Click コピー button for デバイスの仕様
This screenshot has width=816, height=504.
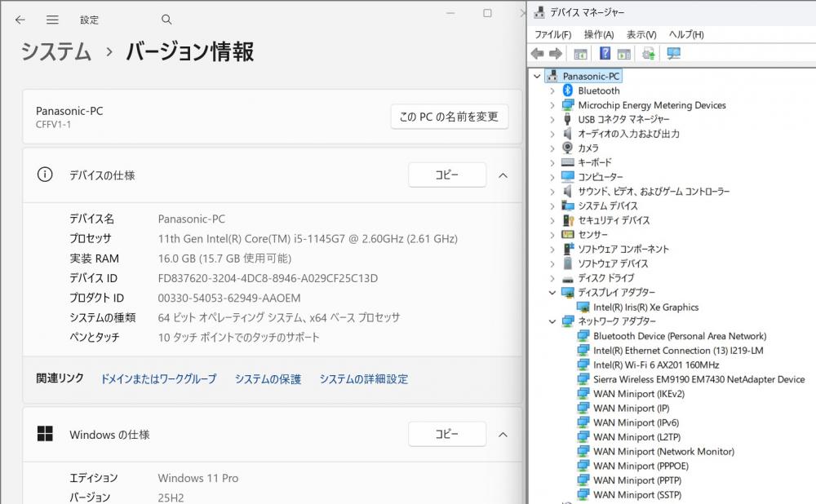[447, 175]
